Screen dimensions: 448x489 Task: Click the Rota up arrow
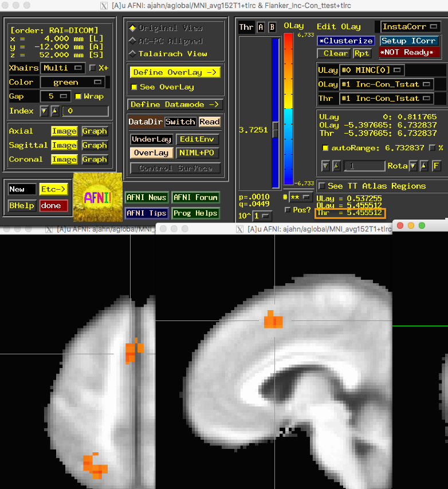[424, 166]
